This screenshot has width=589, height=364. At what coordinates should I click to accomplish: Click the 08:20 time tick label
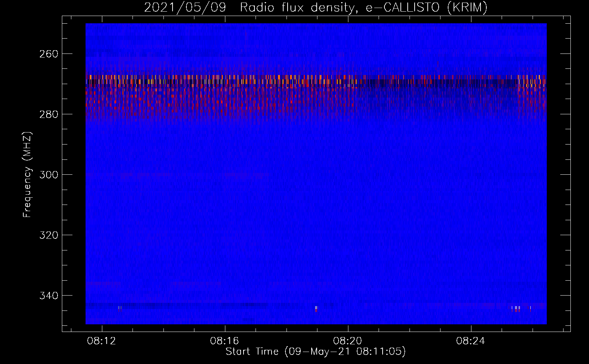pos(348,341)
